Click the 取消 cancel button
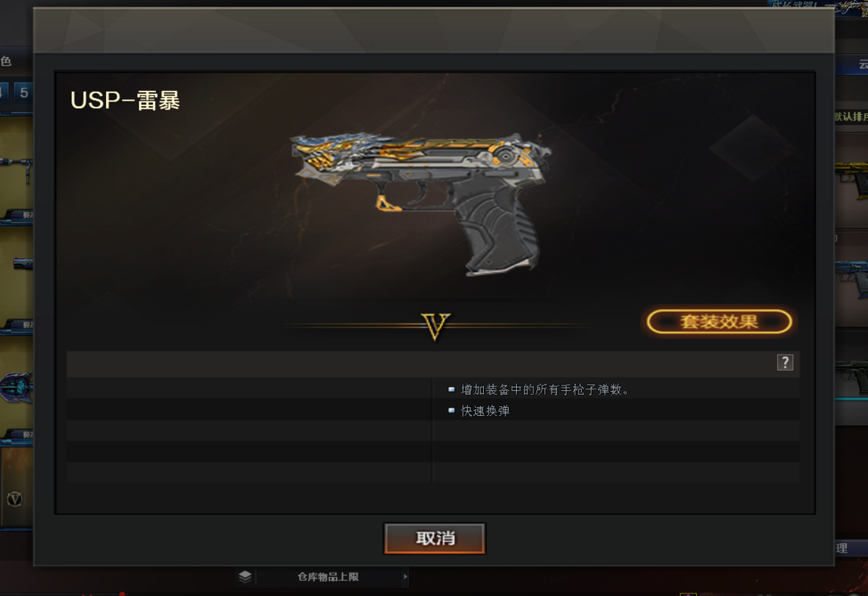 [435, 538]
